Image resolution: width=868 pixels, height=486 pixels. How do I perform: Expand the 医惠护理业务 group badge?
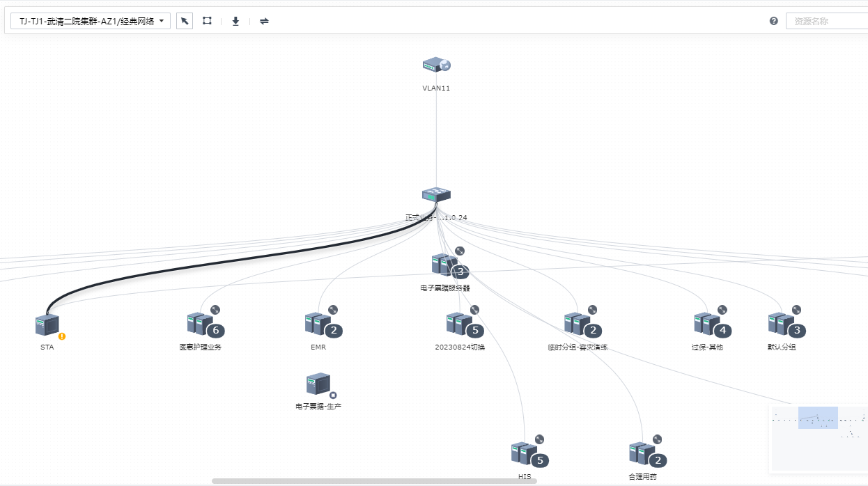point(216,330)
